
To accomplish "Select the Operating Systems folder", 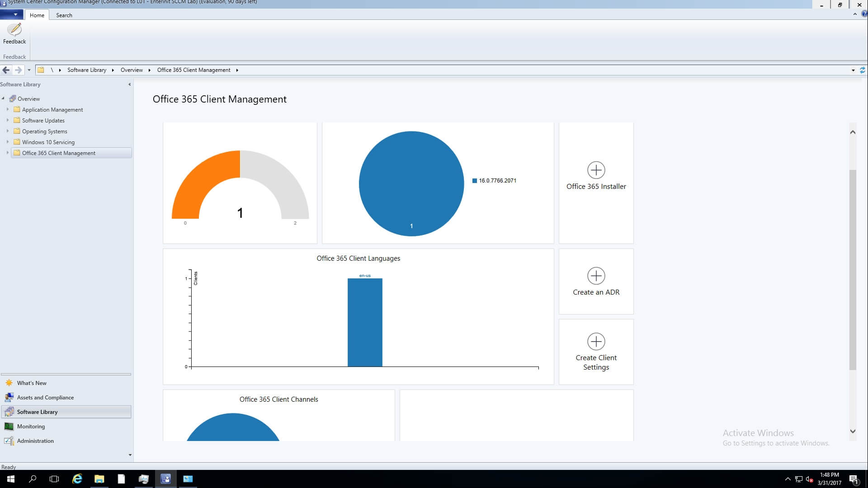I will coord(45,131).
